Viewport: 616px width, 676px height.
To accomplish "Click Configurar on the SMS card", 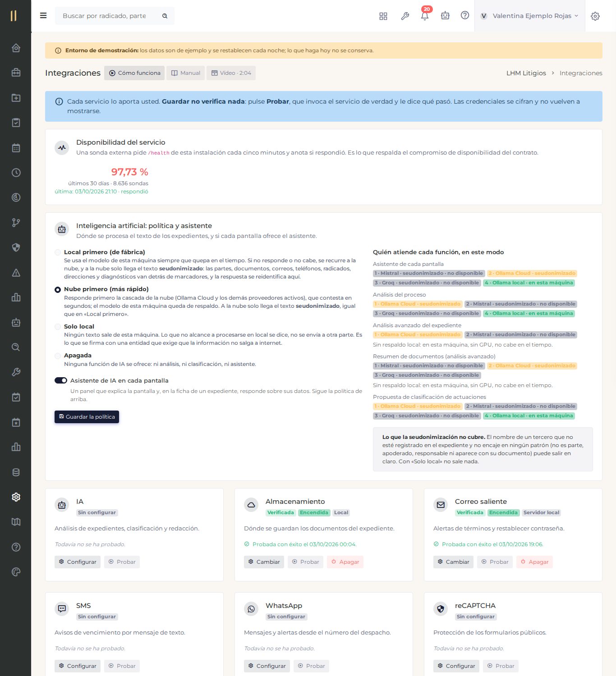I will (78, 666).
